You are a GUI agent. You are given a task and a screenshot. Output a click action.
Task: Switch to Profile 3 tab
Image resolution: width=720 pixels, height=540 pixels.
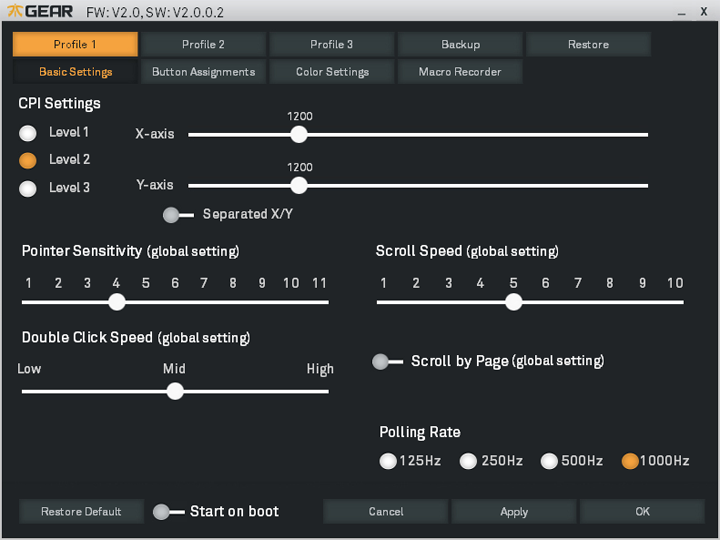pos(332,44)
